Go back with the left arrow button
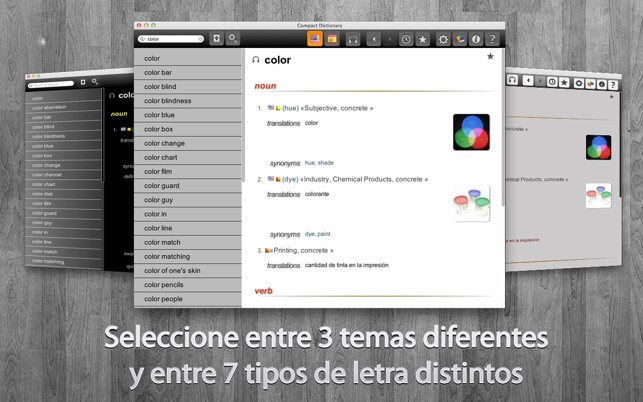 (374, 39)
